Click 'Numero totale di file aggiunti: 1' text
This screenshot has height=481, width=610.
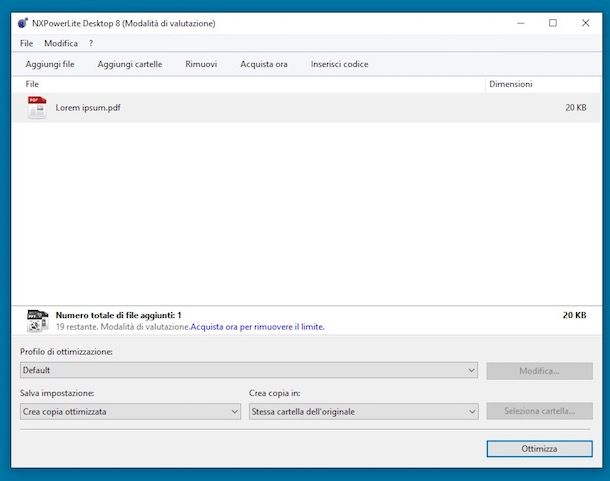[x=118, y=315]
